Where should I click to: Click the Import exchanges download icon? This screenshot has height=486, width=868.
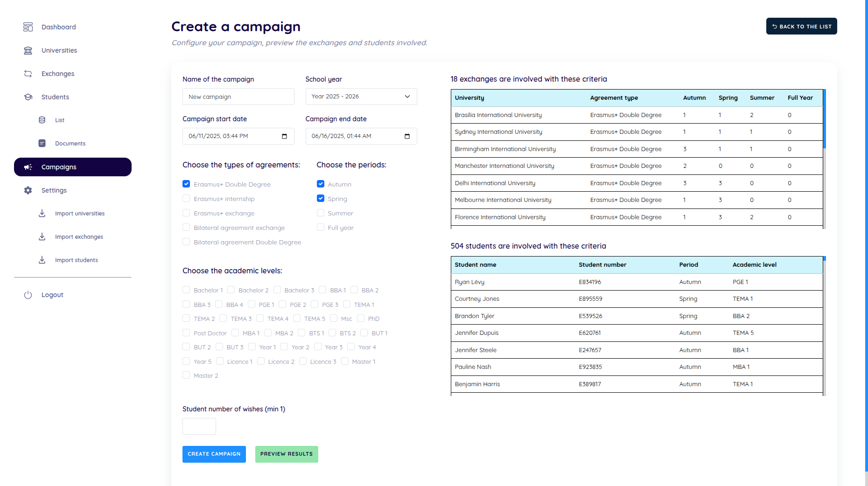tap(42, 236)
